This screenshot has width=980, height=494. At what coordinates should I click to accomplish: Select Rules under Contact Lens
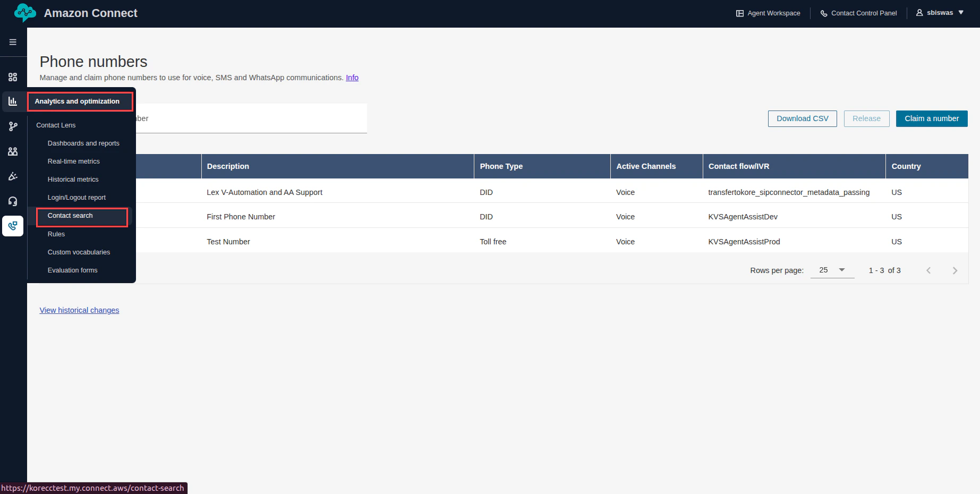coord(56,234)
